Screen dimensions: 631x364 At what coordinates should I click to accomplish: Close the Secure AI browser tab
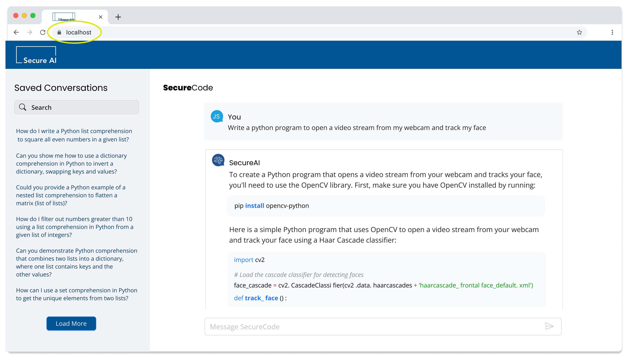[x=101, y=17]
